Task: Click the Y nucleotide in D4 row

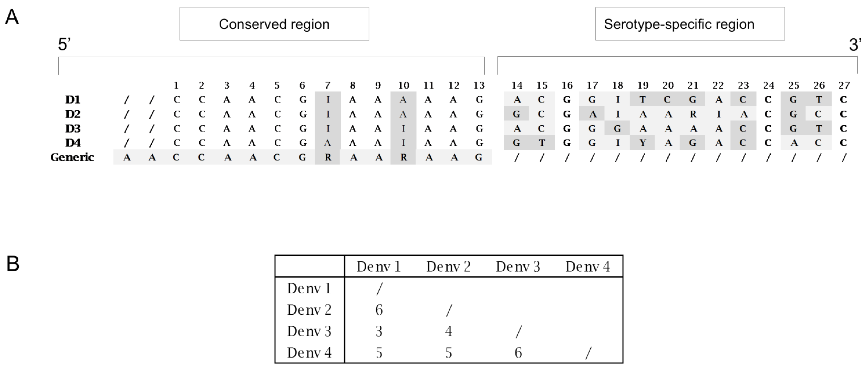Action: coord(643,143)
